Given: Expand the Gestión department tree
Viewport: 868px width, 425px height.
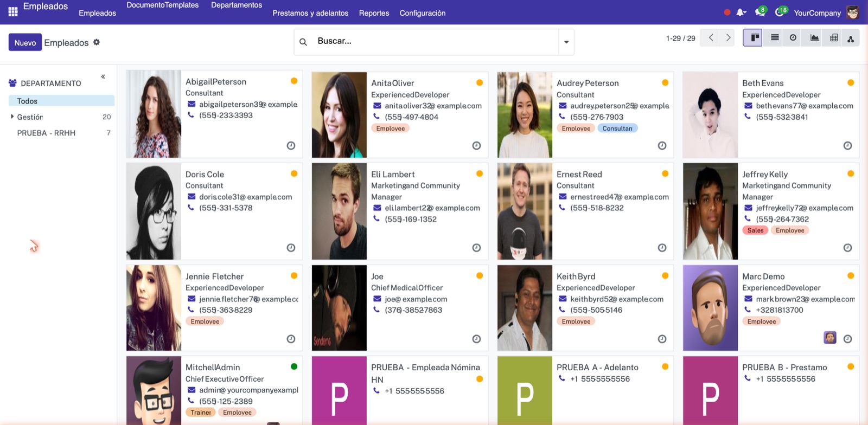Looking at the screenshot, I should pyautogui.click(x=12, y=117).
